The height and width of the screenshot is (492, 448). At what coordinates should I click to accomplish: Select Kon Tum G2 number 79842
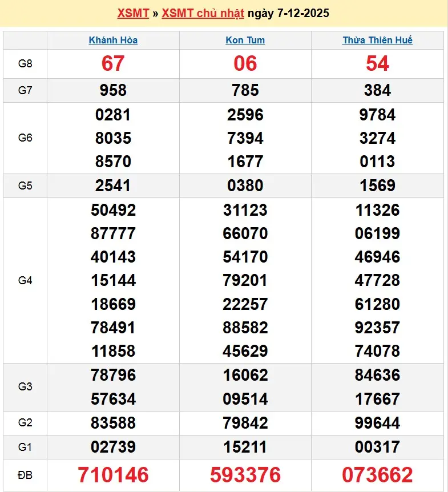(245, 423)
